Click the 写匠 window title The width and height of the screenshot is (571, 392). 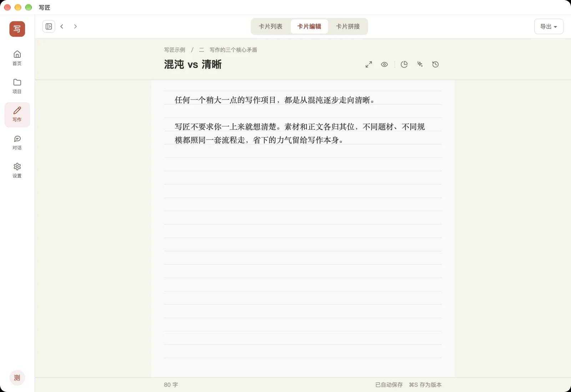45,7
